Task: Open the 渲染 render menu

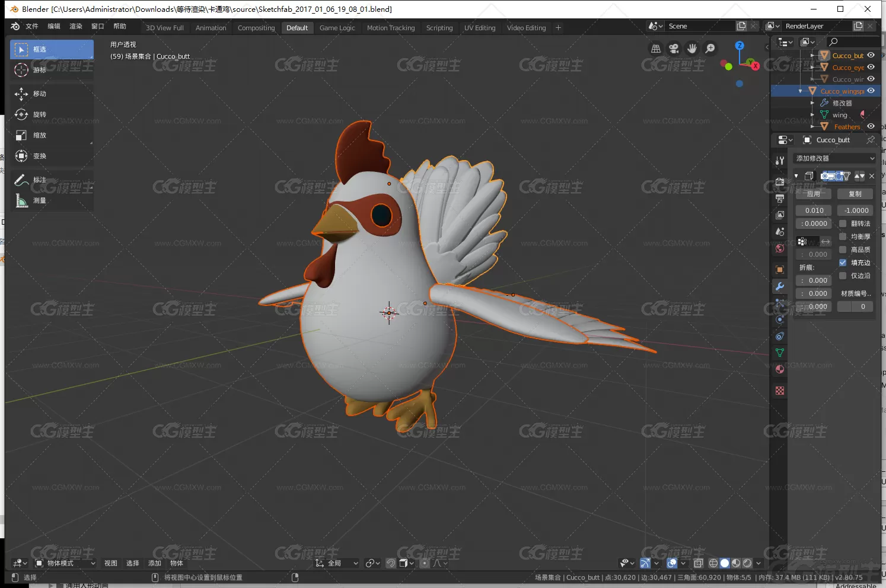Action: coord(76,26)
